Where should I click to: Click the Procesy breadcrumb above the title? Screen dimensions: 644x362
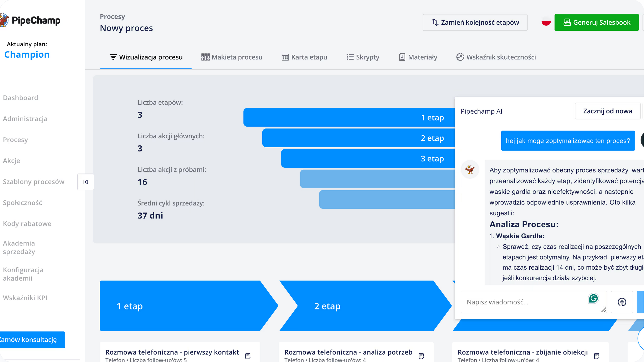point(112,16)
